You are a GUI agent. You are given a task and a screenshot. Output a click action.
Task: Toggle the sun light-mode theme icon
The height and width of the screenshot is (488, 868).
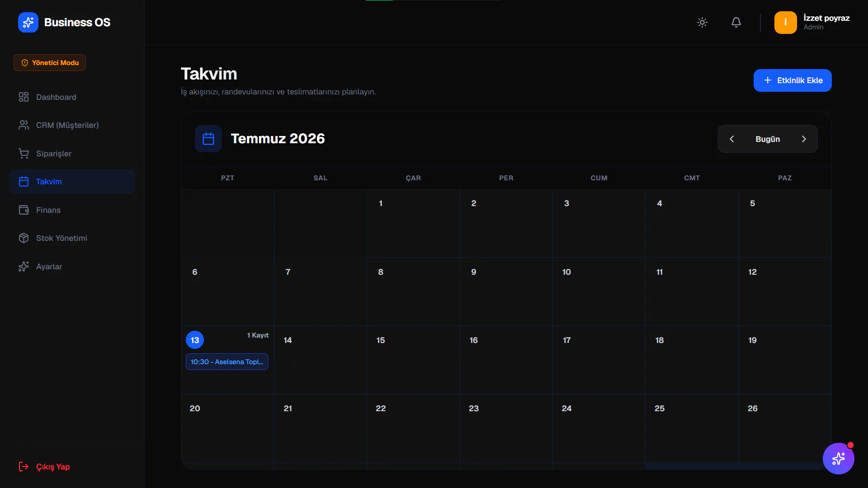pyautogui.click(x=702, y=22)
